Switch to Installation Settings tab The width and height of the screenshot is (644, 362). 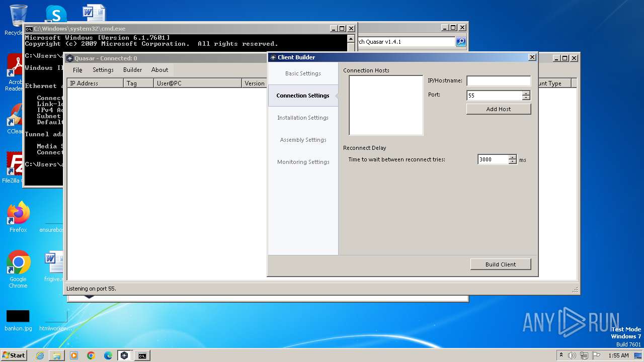(x=303, y=118)
